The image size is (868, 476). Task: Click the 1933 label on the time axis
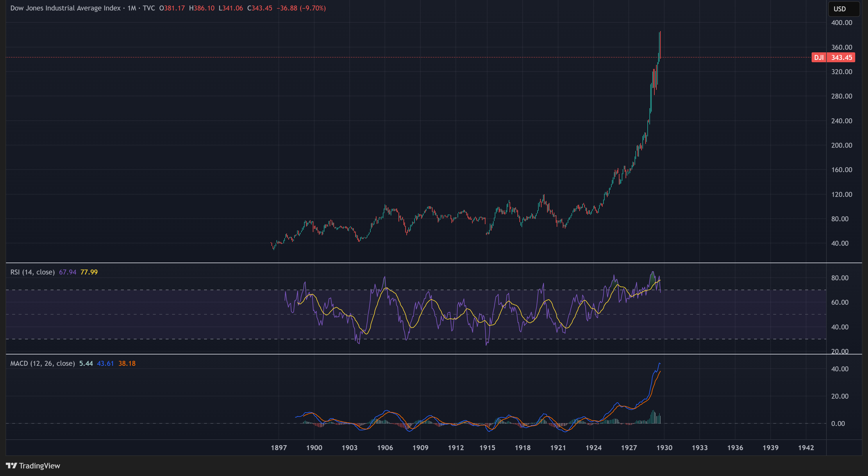tap(699, 448)
